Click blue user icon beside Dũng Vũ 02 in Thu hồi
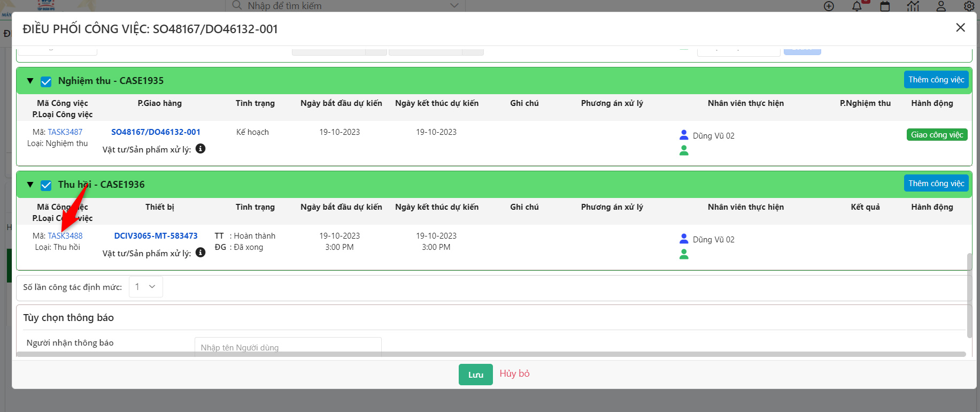Screen dimensions: 980x412 (684, 239)
